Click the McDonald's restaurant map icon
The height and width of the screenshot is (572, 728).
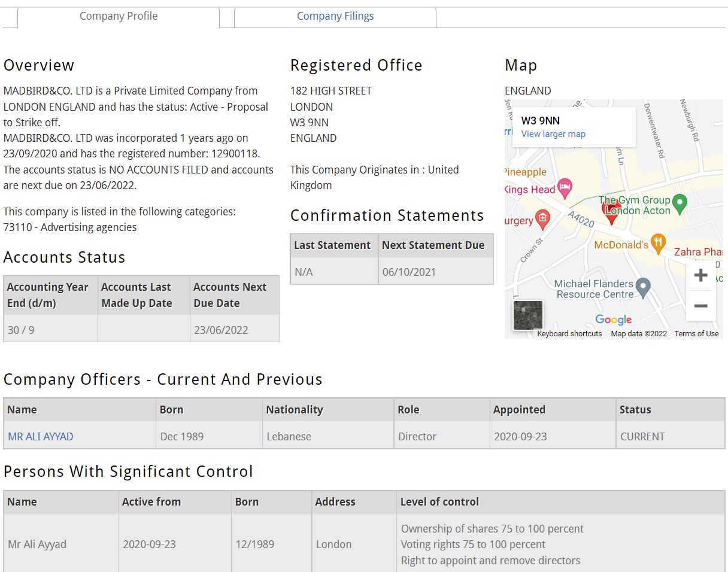(x=658, y=242)
